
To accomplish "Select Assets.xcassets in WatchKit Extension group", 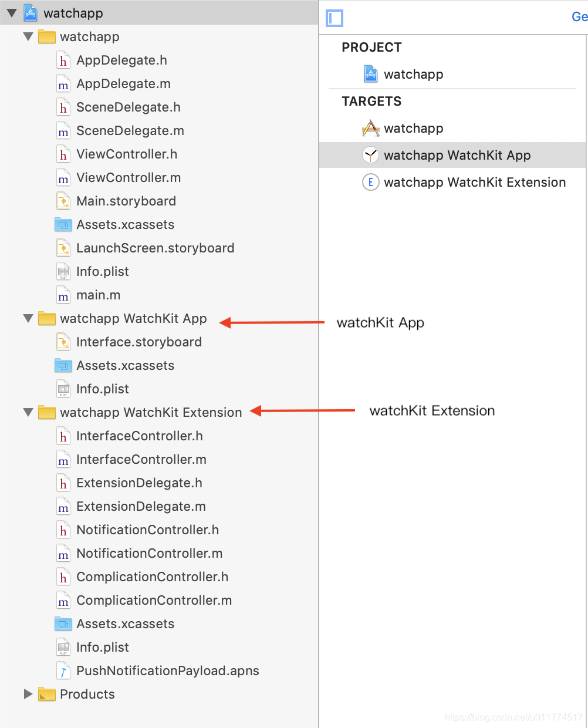I will [125, 623].
